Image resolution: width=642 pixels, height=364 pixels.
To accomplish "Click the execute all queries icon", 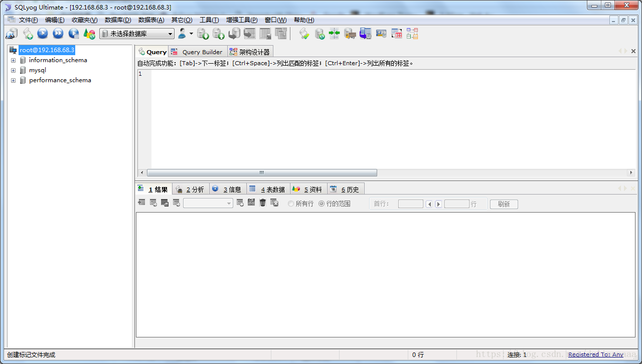I will (58, 34).
